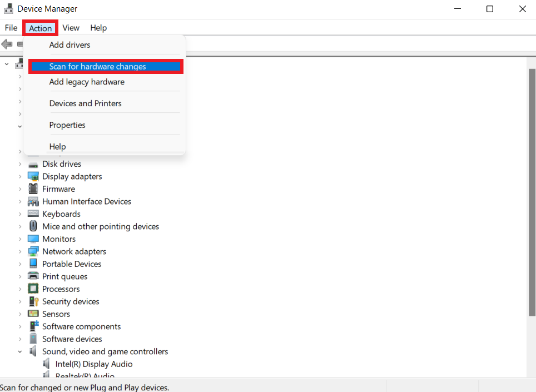Expand the Network adapters node
536x392 pixels.
[x=20, y=251]
